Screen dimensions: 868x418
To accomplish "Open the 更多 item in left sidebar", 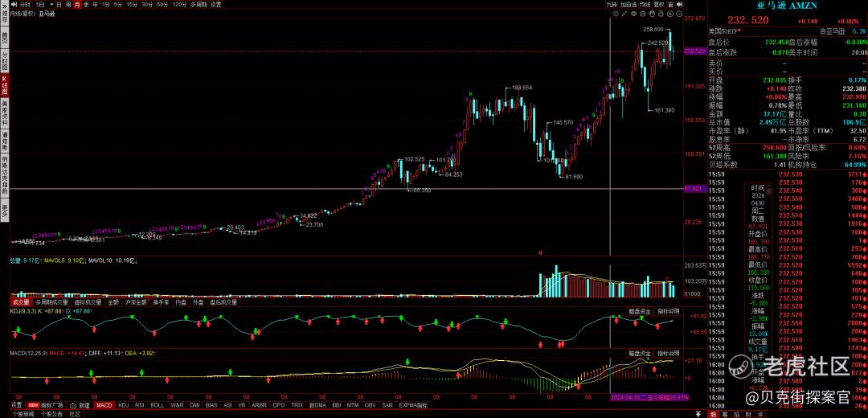I will pyautogui.click(x=5, y=209).
